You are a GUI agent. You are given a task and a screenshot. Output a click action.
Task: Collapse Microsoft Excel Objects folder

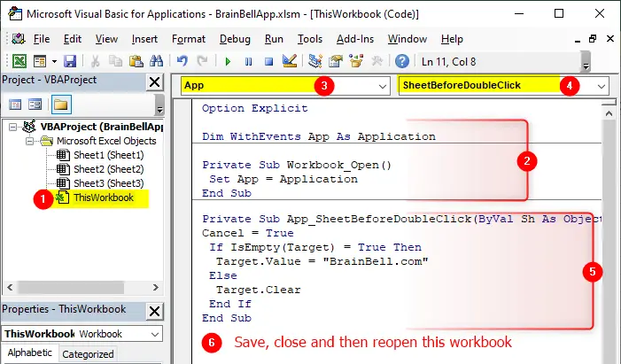(x=29, y=141)
